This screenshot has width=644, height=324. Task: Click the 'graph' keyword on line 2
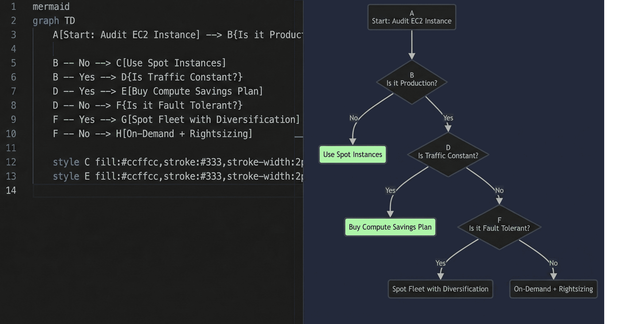pos(46,20)
